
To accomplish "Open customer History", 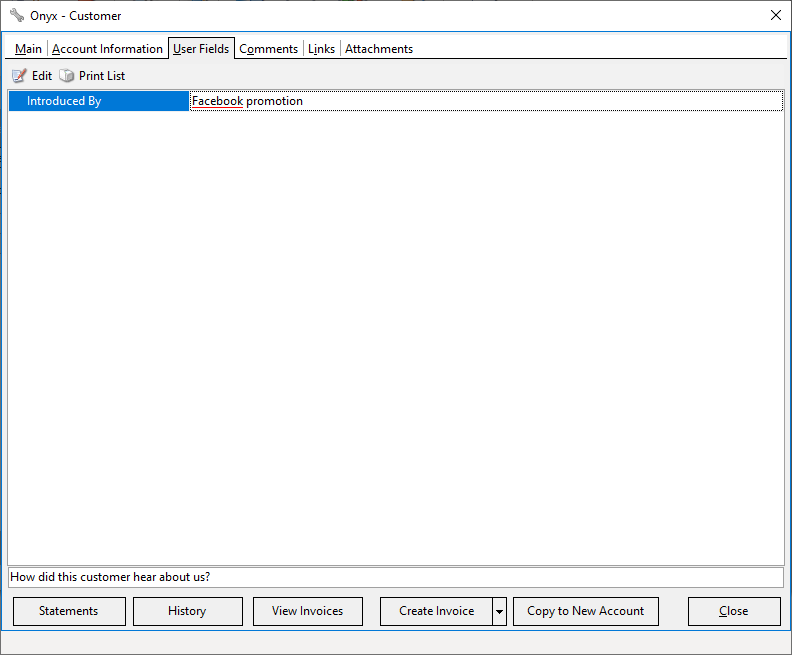I will coord(188,611).
